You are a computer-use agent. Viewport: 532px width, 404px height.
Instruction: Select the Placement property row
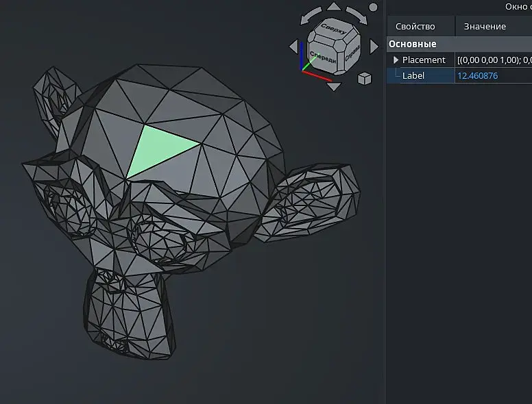(459, 60)
